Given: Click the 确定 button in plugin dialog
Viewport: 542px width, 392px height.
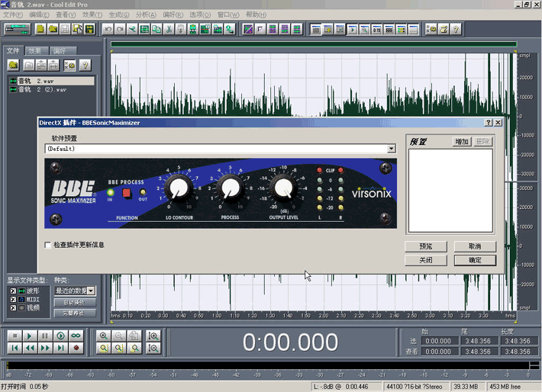Looking at the screenshot, I should click(474, 260).
